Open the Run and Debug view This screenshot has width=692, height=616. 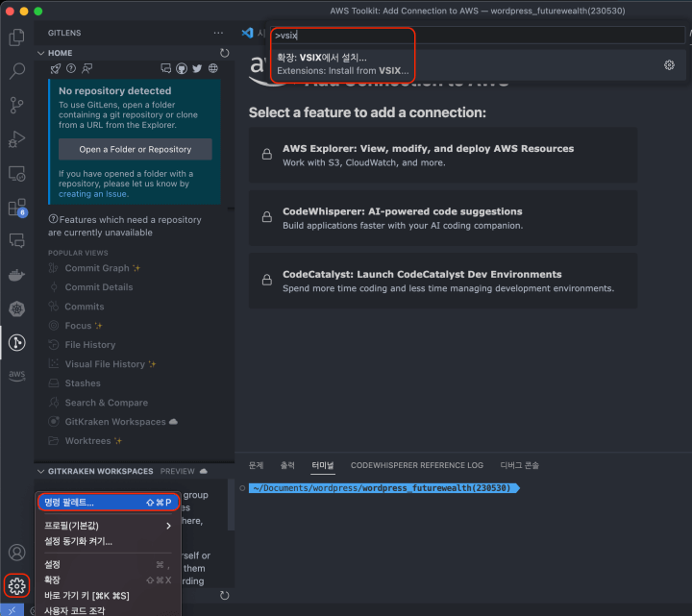point(16,139)
